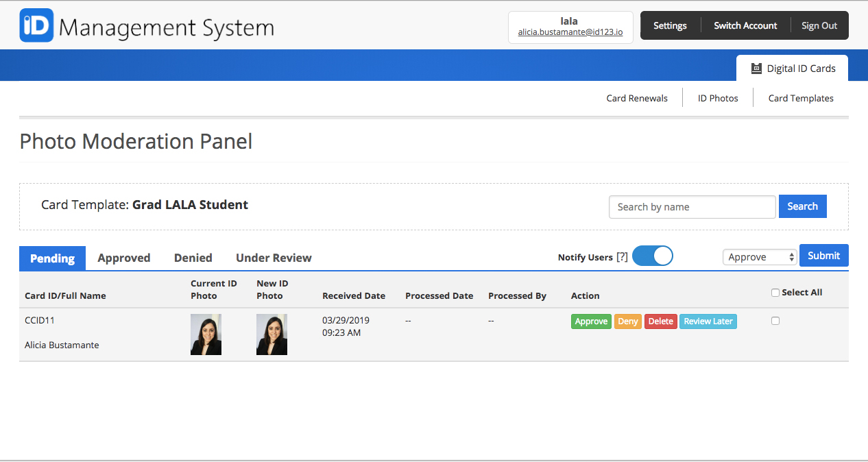Click the green Approve action button

click(x=591, y=321)
